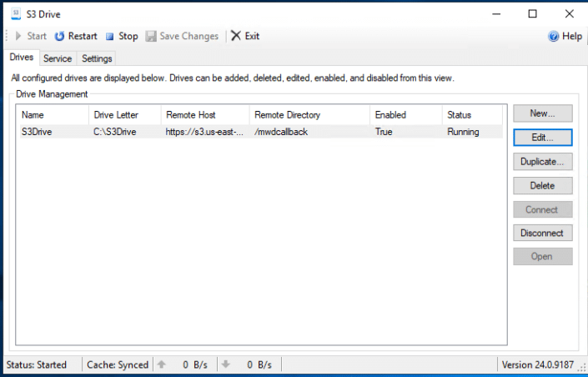Viewport: 588px width, 377px height.
Task: Click the Duplicate... button
Action: point(542,161)
